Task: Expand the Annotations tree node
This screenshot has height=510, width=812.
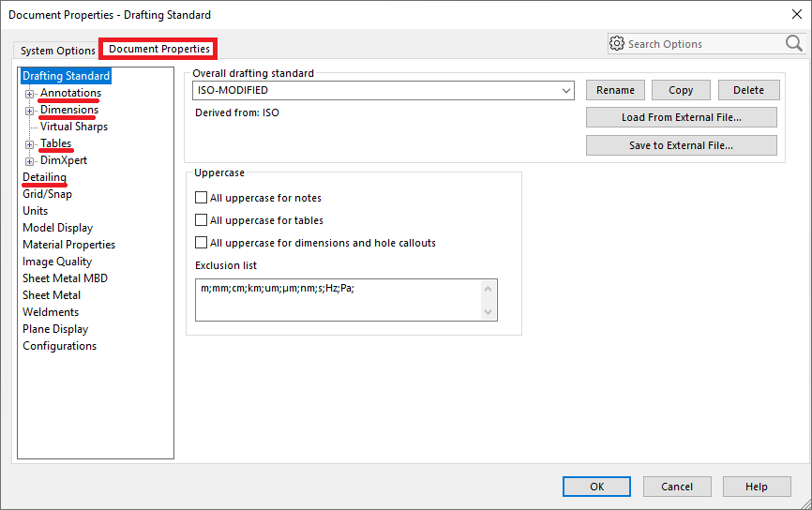Action: click(x=30, y=94)
